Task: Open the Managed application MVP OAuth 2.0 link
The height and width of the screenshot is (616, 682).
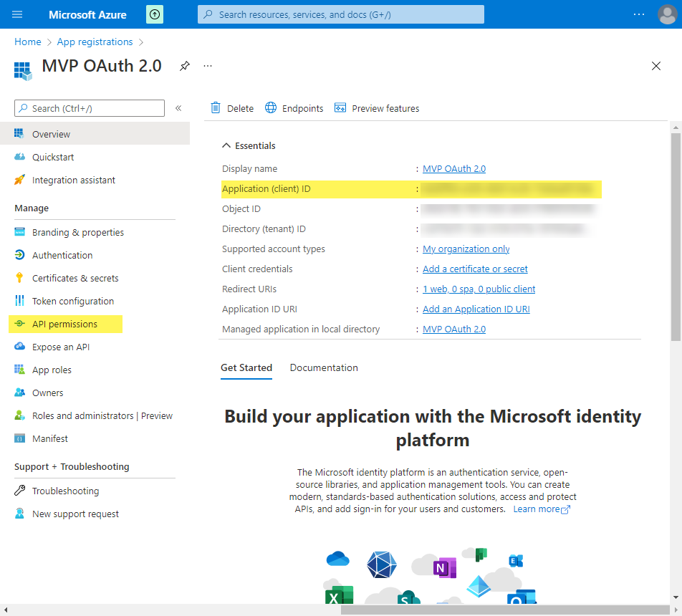Action: click(454, 329)
